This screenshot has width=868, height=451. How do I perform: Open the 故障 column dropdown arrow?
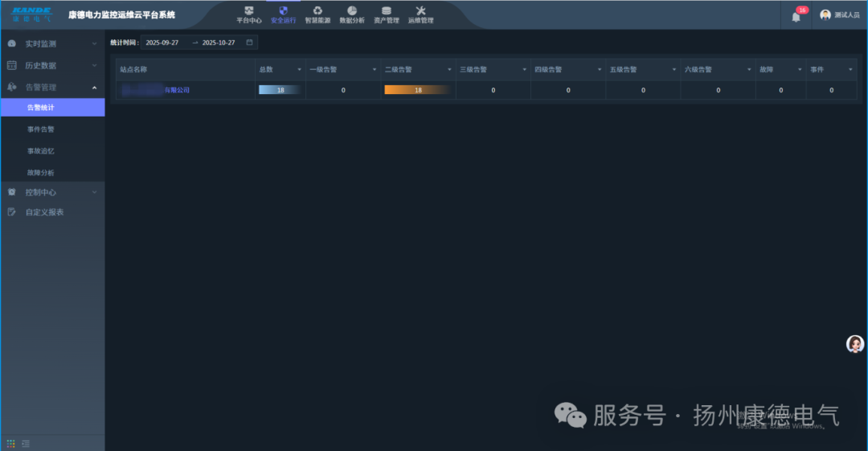click(800, 70)
